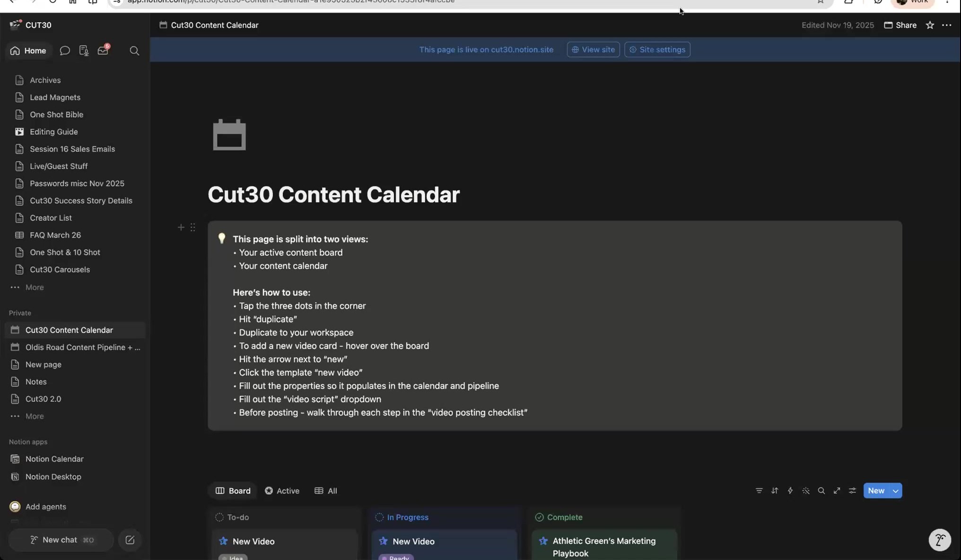961x560 pixels.
Task: Click the star icon on Athletic Green's card
Action: (x=543, y=541)
